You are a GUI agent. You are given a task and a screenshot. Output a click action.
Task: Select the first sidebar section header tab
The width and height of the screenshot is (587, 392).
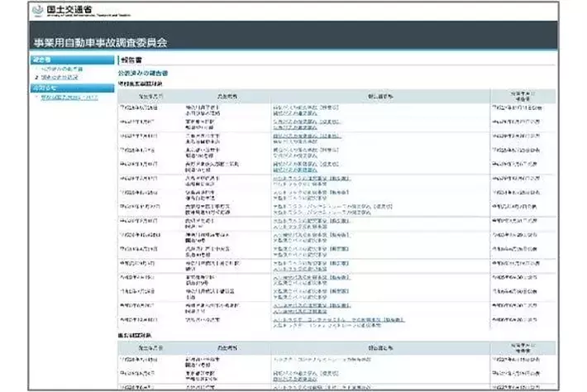coord(72,60)
